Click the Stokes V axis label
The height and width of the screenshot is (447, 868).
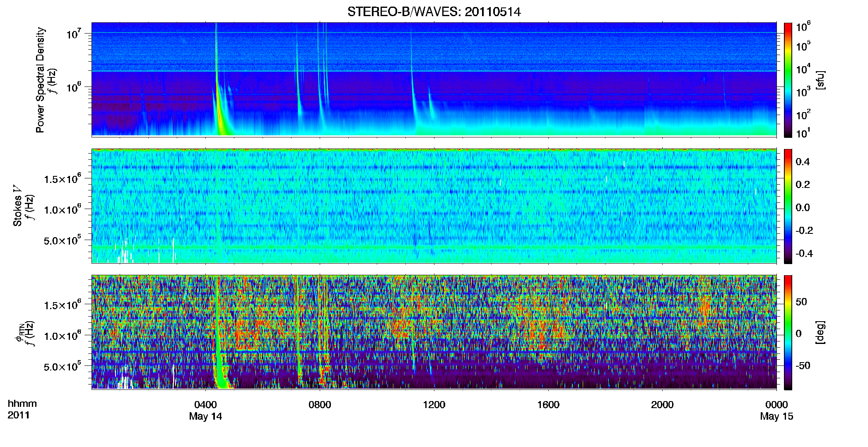17,206
